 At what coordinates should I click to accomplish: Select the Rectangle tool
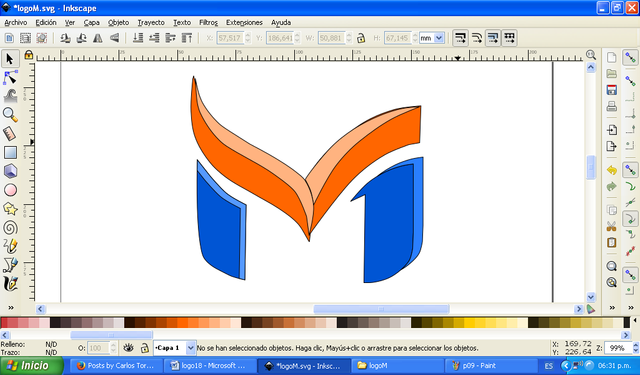pyautogui.click(x=10, y=152)
